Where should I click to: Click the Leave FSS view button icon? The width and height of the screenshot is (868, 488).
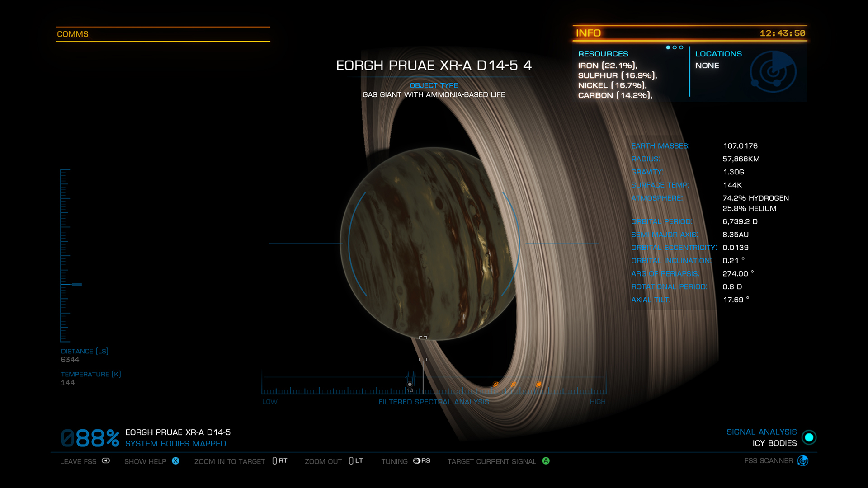[106, 461]
